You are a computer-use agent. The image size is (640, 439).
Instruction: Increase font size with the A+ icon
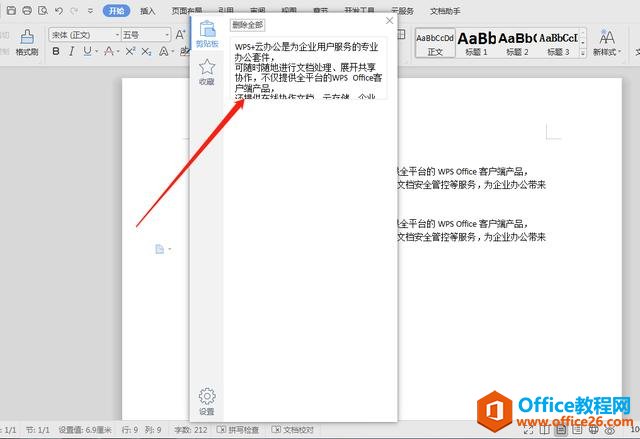(x=180, y=35)
